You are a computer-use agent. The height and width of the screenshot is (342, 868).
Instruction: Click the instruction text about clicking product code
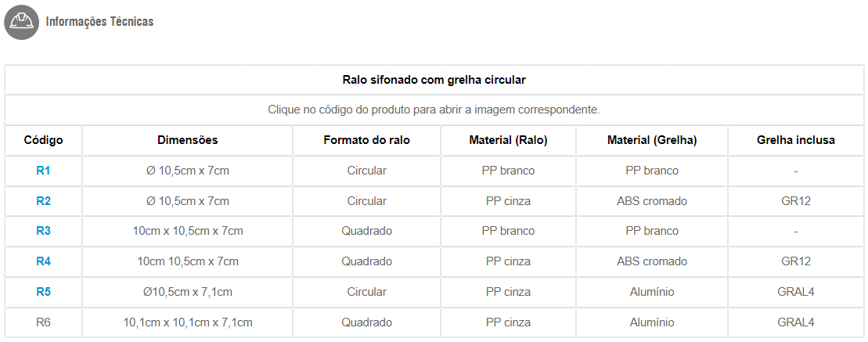point(434,110)
